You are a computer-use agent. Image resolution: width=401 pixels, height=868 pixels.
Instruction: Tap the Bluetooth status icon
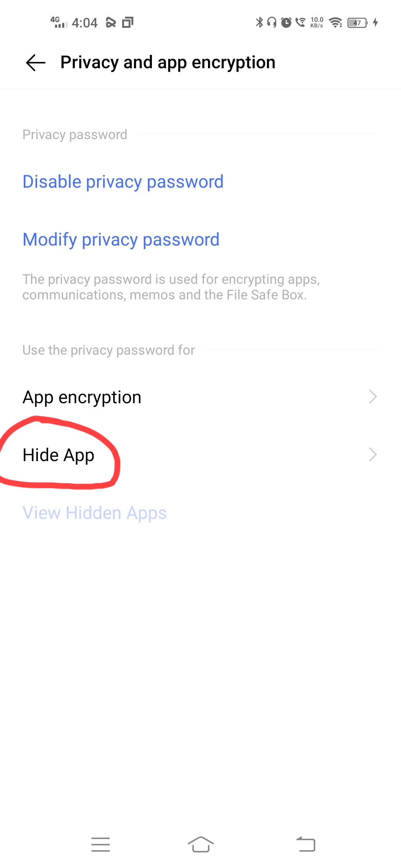click(x=259, y=23)
